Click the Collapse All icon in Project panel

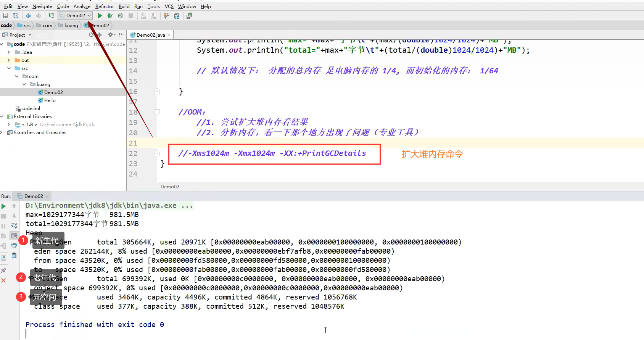pos(99,35)
